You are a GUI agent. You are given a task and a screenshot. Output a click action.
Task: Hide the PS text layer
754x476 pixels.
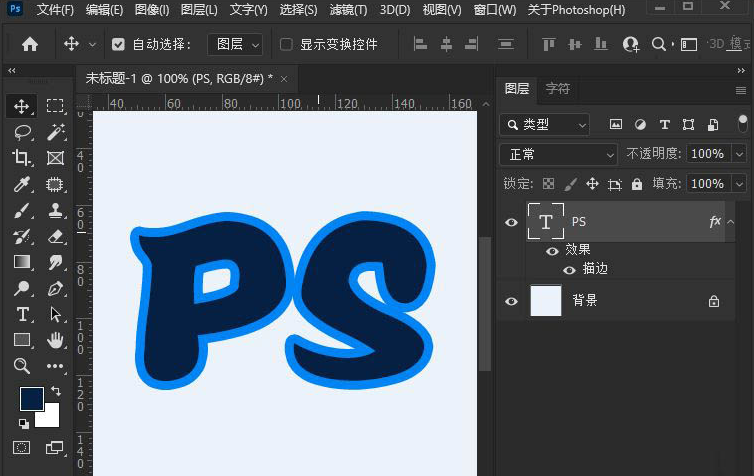point(512,222)
